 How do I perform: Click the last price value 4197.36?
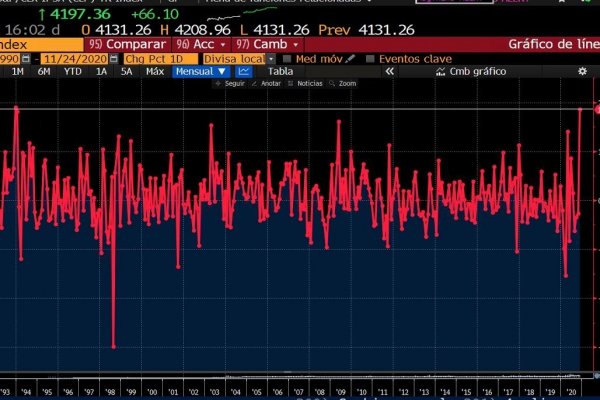coord(80,15)
